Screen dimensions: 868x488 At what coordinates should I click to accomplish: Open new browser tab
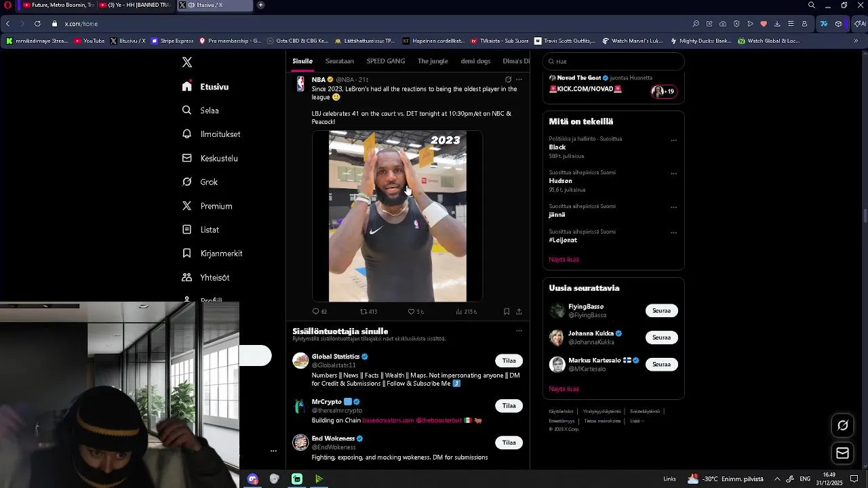261,5
